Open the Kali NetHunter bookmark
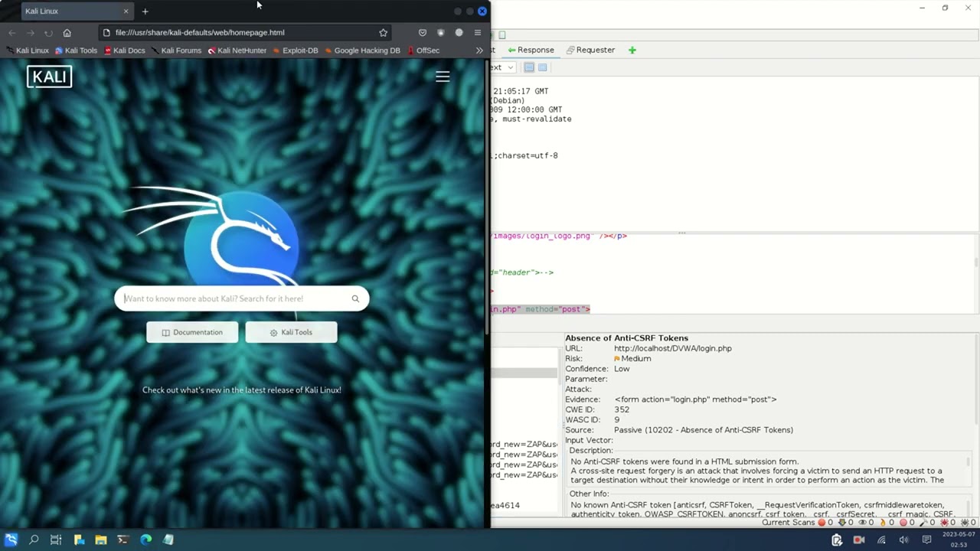Viewport: 980px width, 551px height. coord(237,51)
